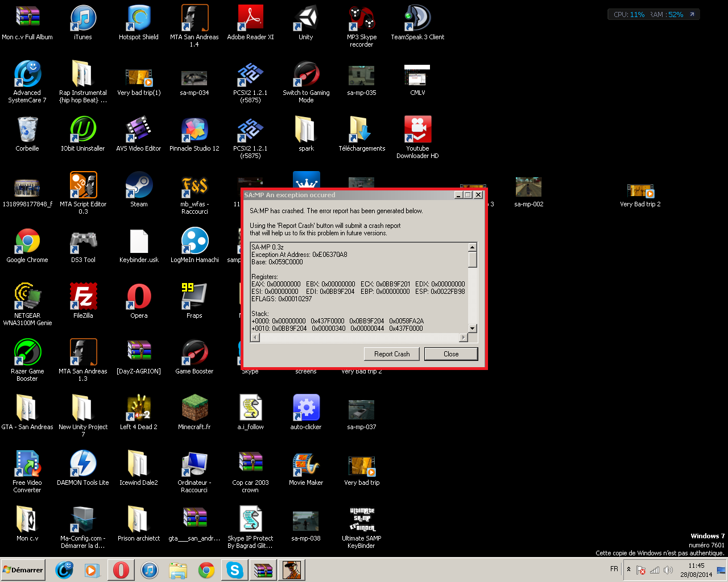Screen dimensions: 728x582
Task: Open the DS3 Tool shortcut
Action: pos(83,246)
